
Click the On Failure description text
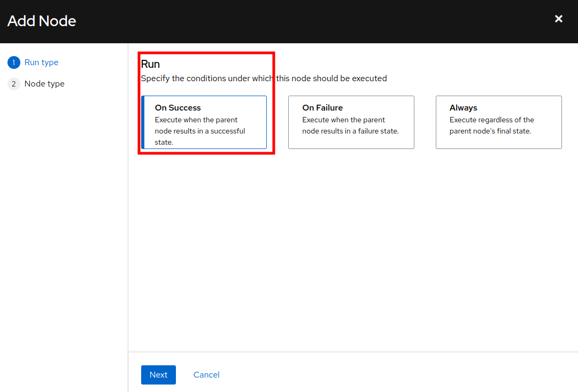click(350, 126)
